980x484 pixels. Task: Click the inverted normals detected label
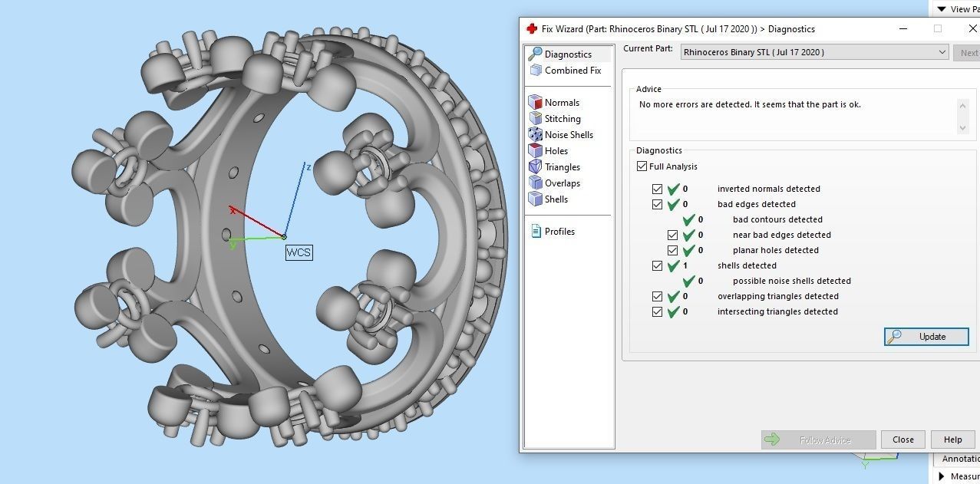pos(768,189)
